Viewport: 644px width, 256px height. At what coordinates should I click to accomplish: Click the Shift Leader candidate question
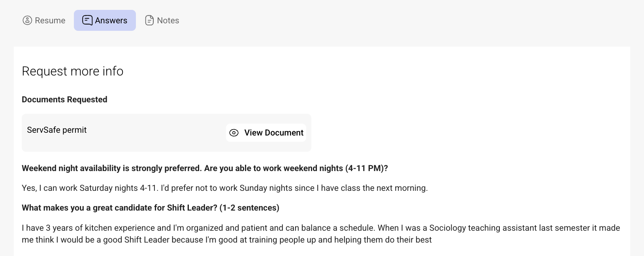pyautogui.click(x=151, y=208)
